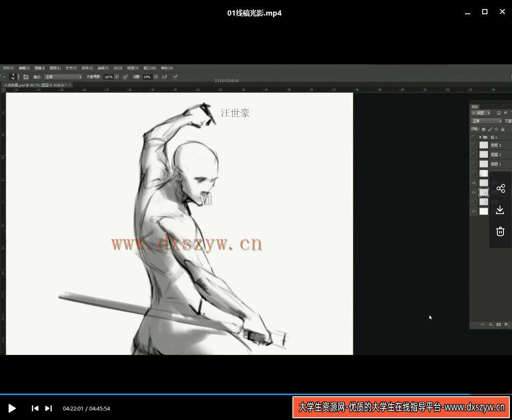The image size is (512, 420).
Task: Open the 图层(L) menu
Action: coord(55,68)
